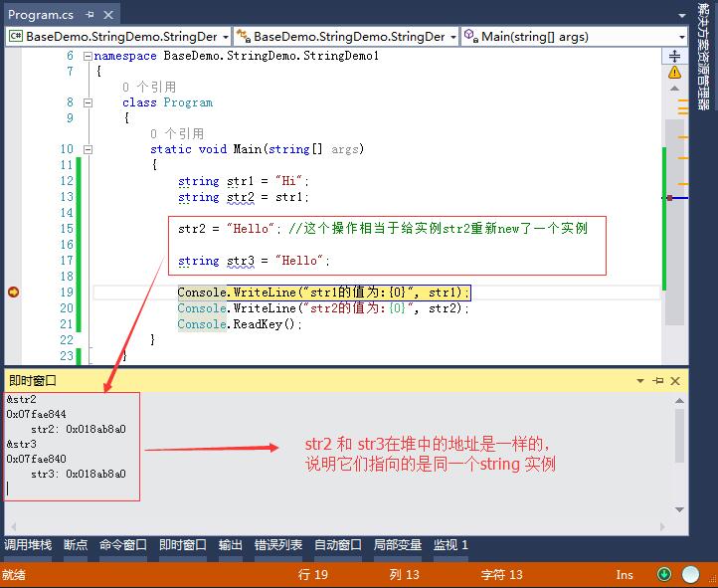Open the Main(string[] args) member dropdown
The height and width of the screenshot is (588, 718).
point(574,37)
